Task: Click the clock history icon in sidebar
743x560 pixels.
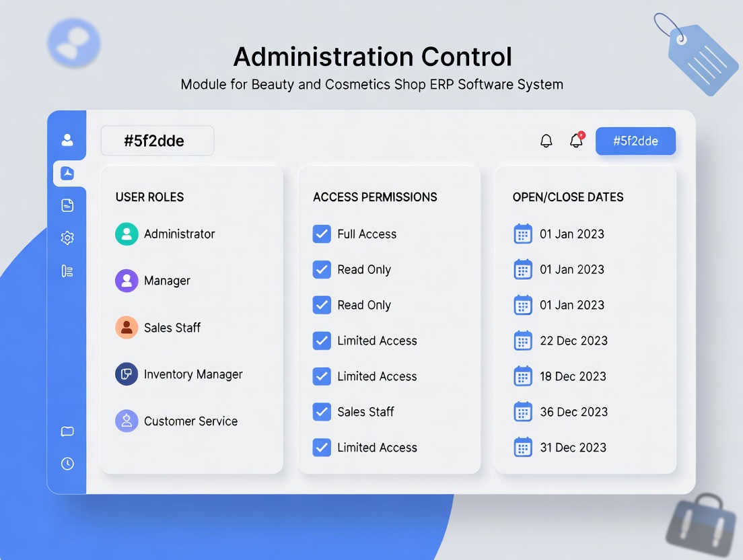Action: [x=67, y=464]
